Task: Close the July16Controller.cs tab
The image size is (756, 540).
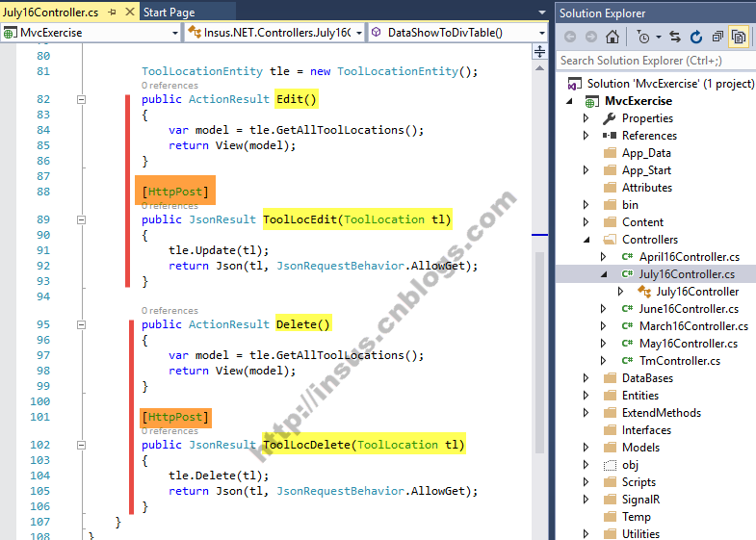Action: [130, 12]
